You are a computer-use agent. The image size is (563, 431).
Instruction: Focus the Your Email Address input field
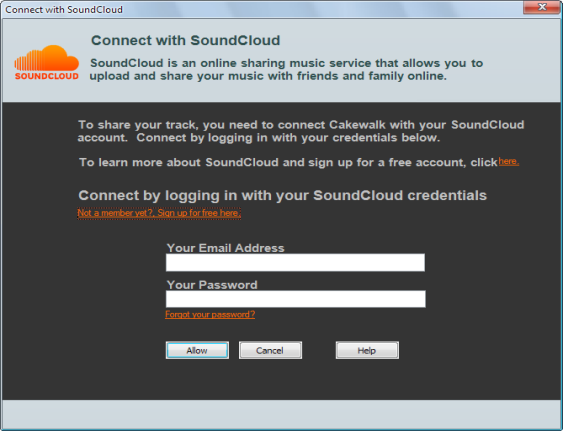(295, 263)
